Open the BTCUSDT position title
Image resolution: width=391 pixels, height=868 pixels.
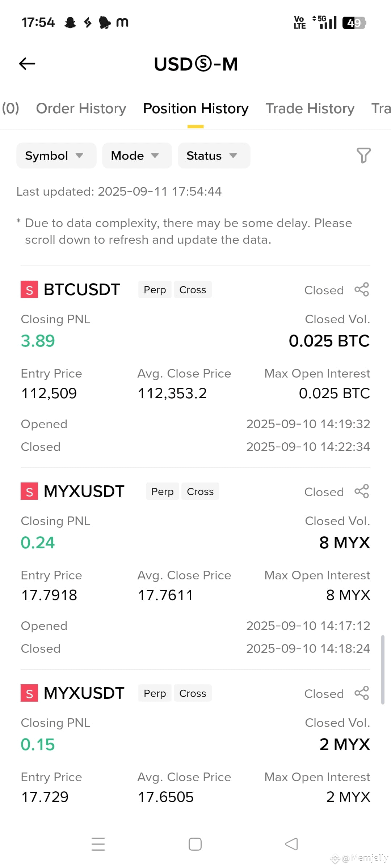tap(82, 290)
